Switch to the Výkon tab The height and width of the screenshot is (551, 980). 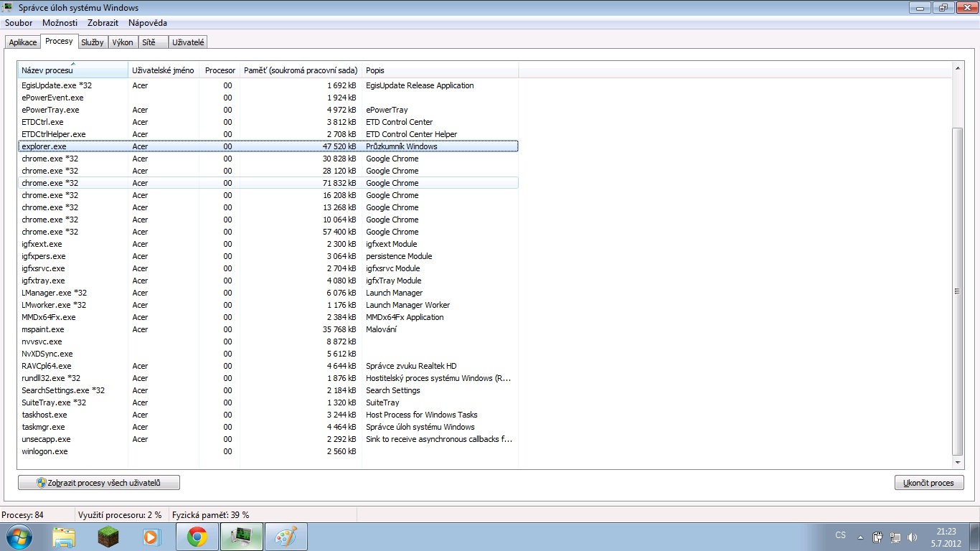pos(123,42)
